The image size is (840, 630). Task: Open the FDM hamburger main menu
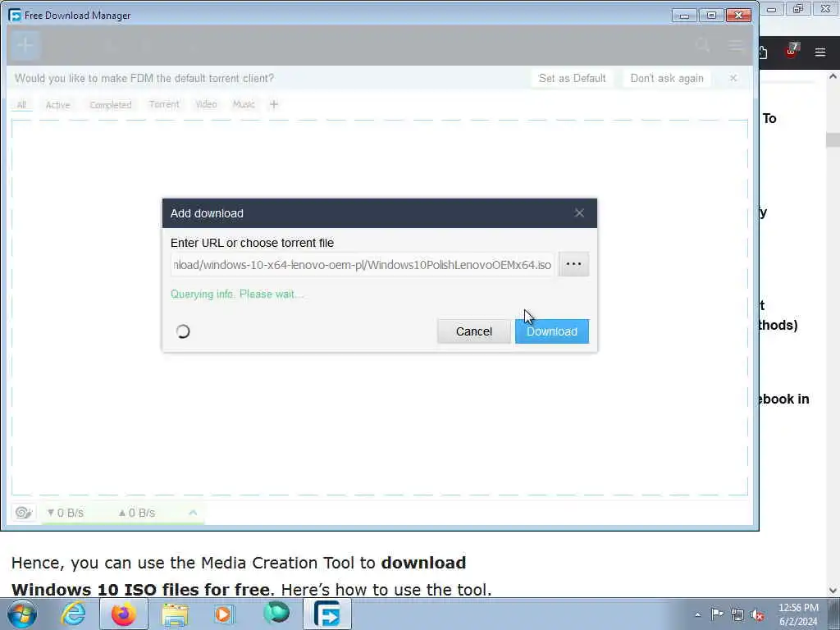coord(736,46)
